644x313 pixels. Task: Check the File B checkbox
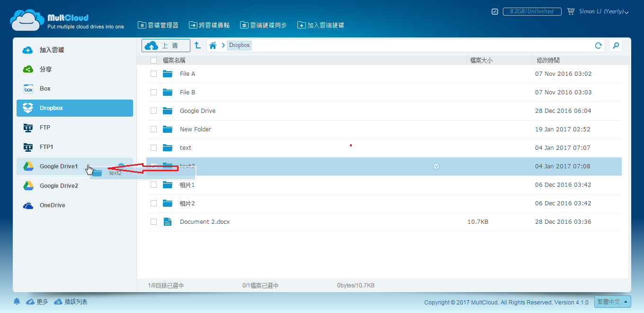pyautogui.click(x=153, y=92)
